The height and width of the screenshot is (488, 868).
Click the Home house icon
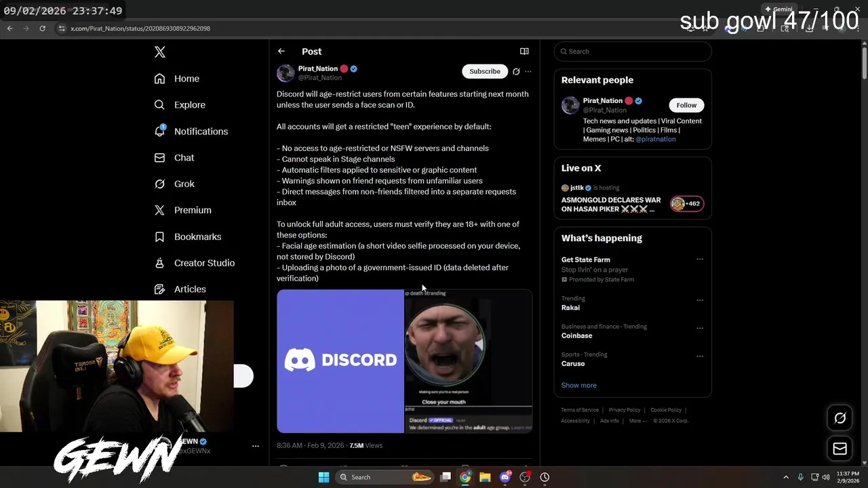(x=159, y=79)
